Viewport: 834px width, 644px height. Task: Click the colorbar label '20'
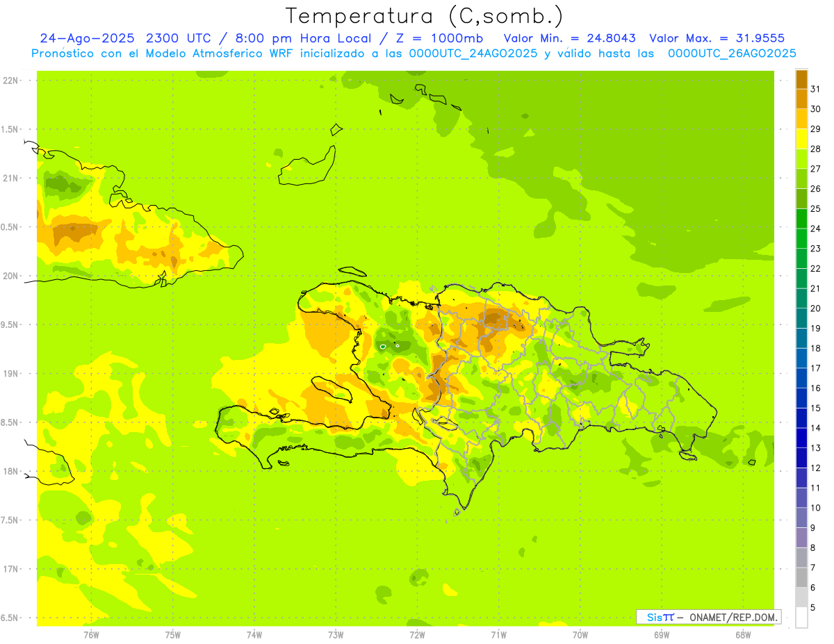[816, 308]
